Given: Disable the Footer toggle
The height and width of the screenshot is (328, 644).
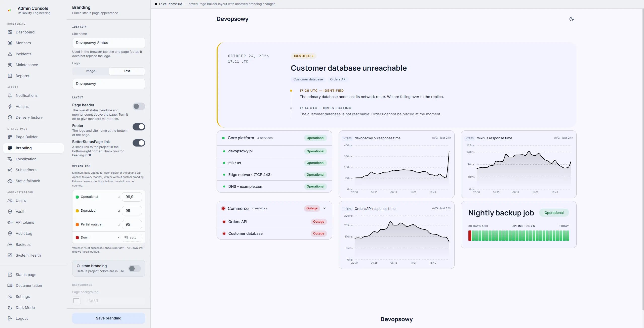Looking at the screenshot, I should point(139,127).
